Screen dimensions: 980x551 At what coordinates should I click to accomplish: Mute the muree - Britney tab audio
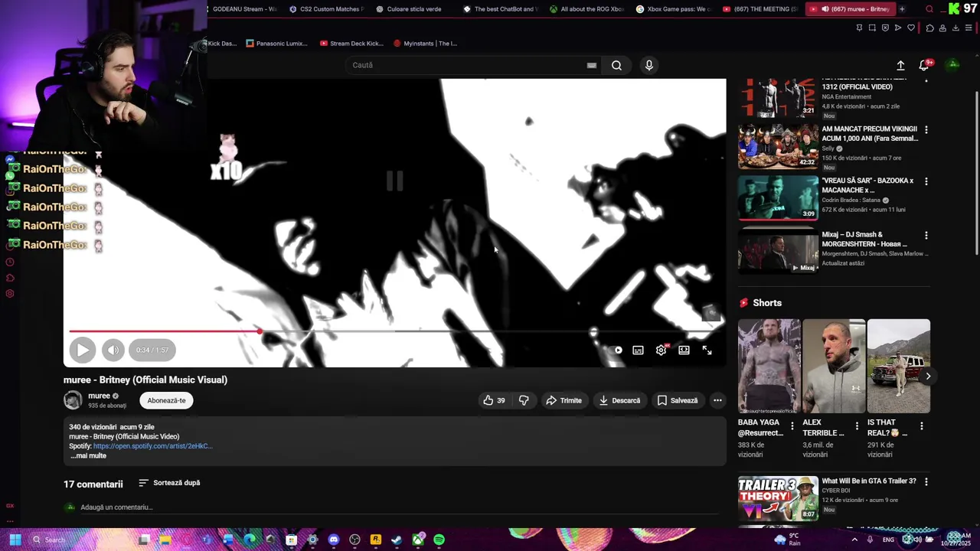click(x=825, y=9)
